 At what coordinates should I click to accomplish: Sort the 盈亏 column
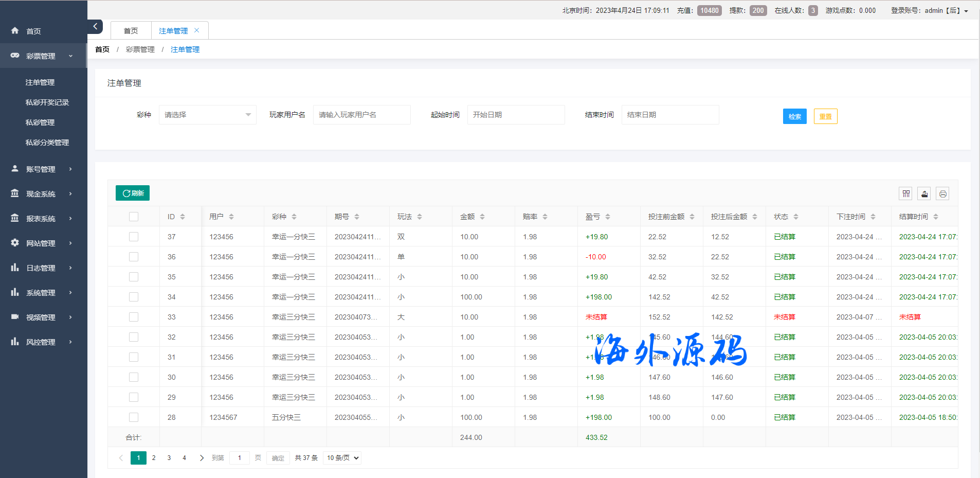pyautogui.click(x=608, y=217)
